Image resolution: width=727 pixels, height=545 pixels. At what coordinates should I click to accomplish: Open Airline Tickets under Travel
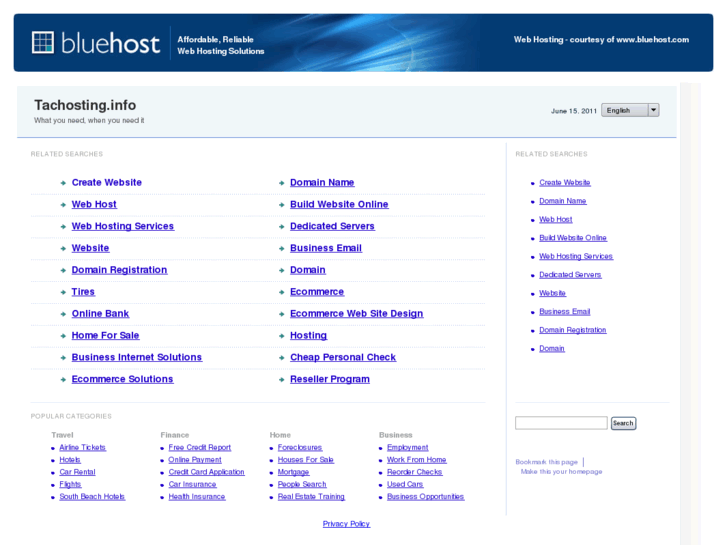(83, 447)
